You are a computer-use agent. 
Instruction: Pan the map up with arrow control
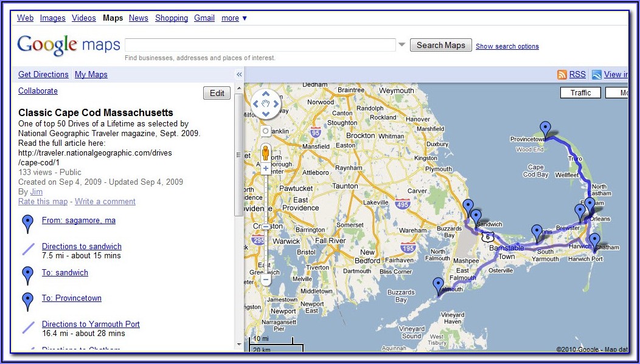(266, 94)
